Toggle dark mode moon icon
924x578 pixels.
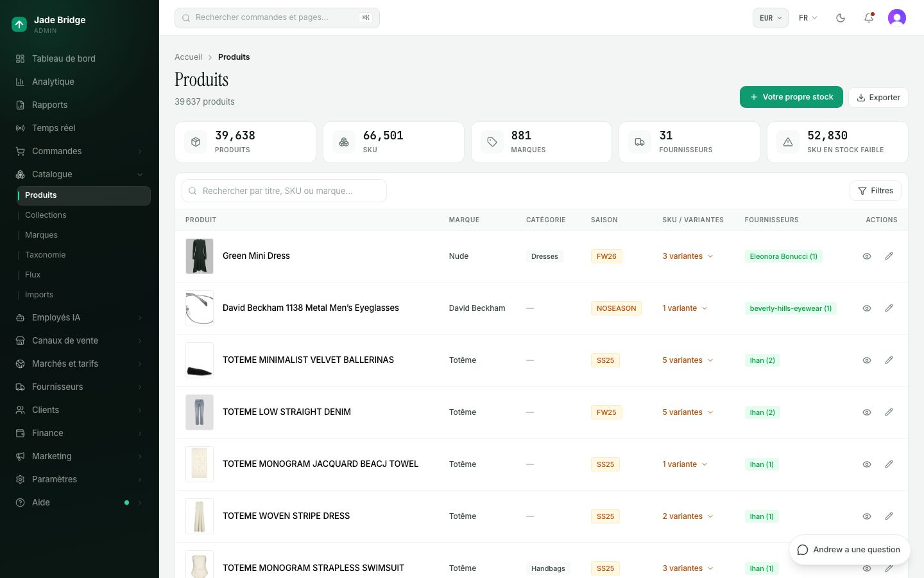click(x=841, y=18)
